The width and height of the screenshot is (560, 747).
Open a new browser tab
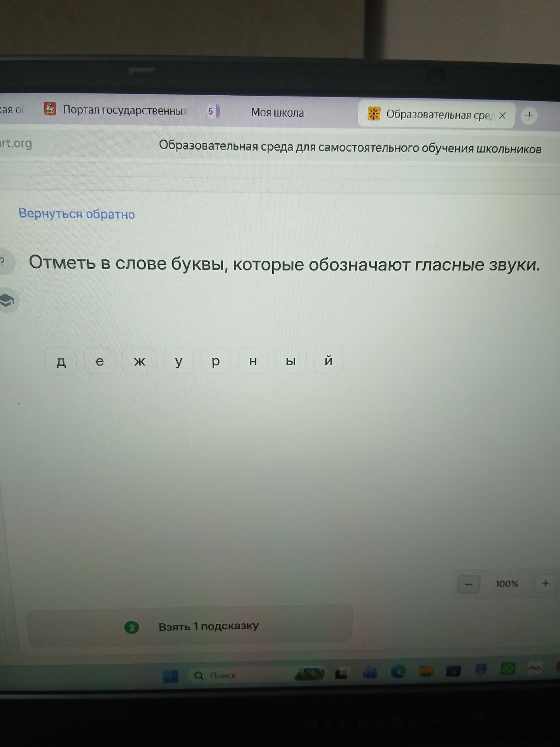pos(529,116)
